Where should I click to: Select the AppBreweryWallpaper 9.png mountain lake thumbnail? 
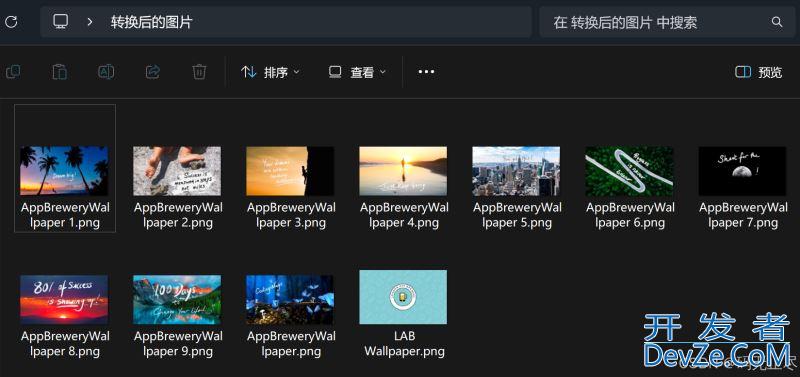coord(177,299)
